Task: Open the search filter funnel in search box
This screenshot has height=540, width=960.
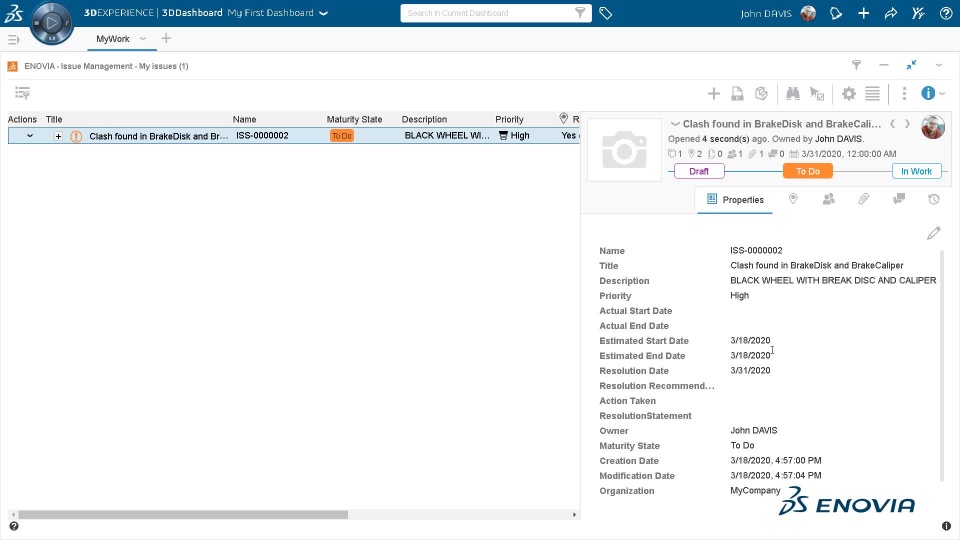Action: coord(580,12)
